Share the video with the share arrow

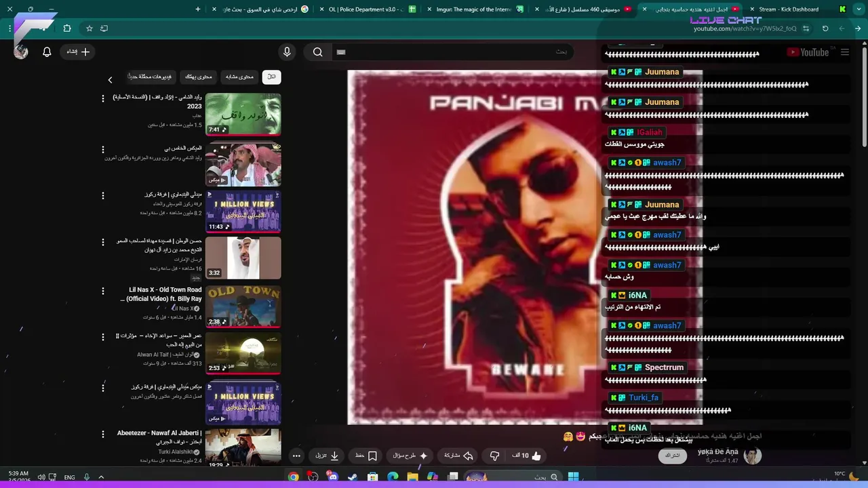[x=458, y=455]
